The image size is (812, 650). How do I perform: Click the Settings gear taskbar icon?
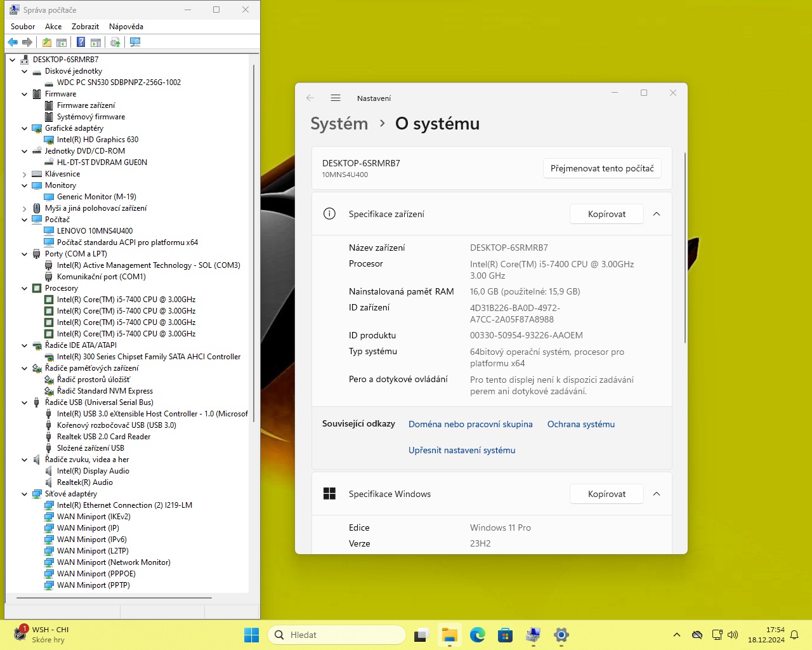(x=561, y=635)
